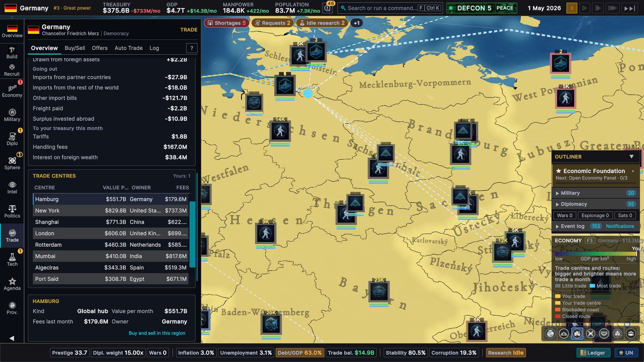Click the search or run command field
Image resolution: width=644 pixels, height=362 pixels.
390,8
